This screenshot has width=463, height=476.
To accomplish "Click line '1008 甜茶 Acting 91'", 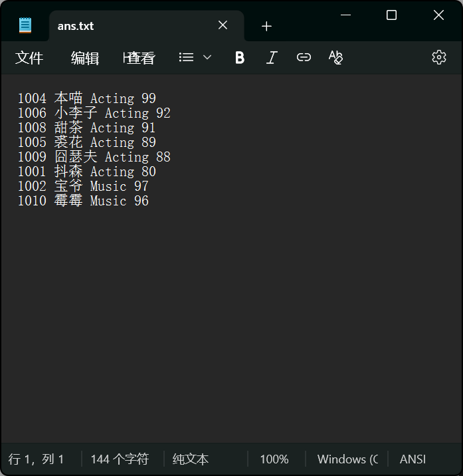I will [x=87, y=128].
